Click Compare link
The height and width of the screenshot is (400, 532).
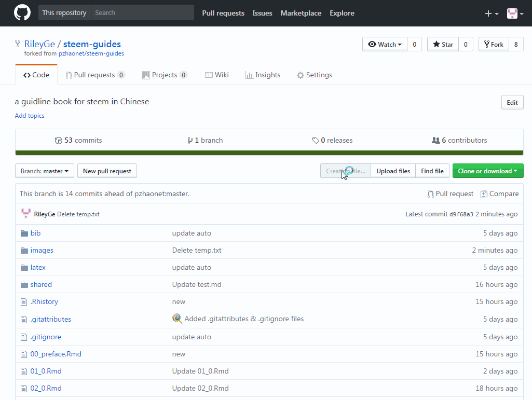coord(499,194)
